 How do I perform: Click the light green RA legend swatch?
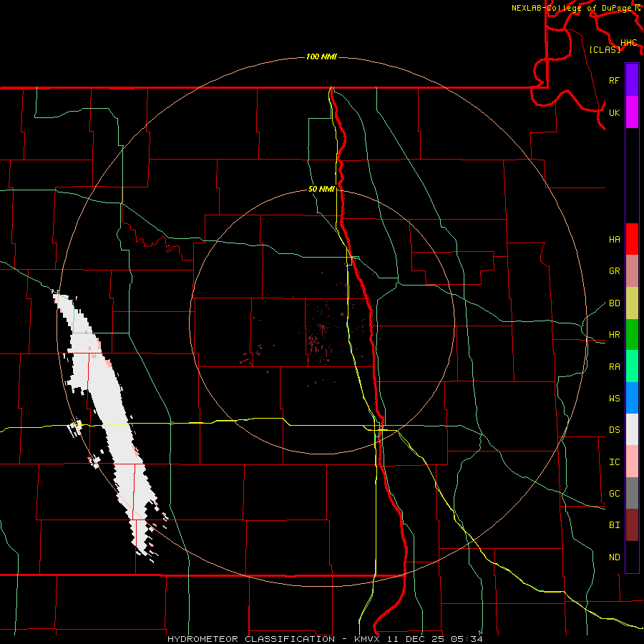click(x=632, y=366)
